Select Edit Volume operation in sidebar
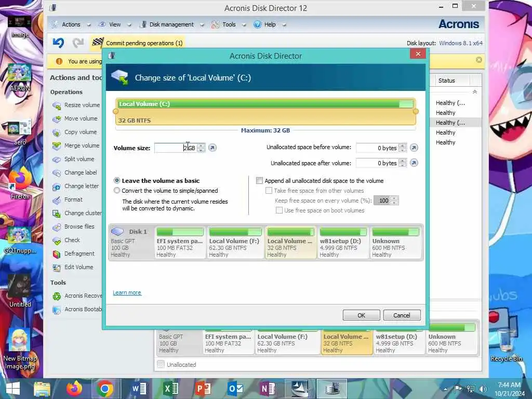The height and width of the screenshot is (399, 532). pyautogui.click(x=73, y=268)
